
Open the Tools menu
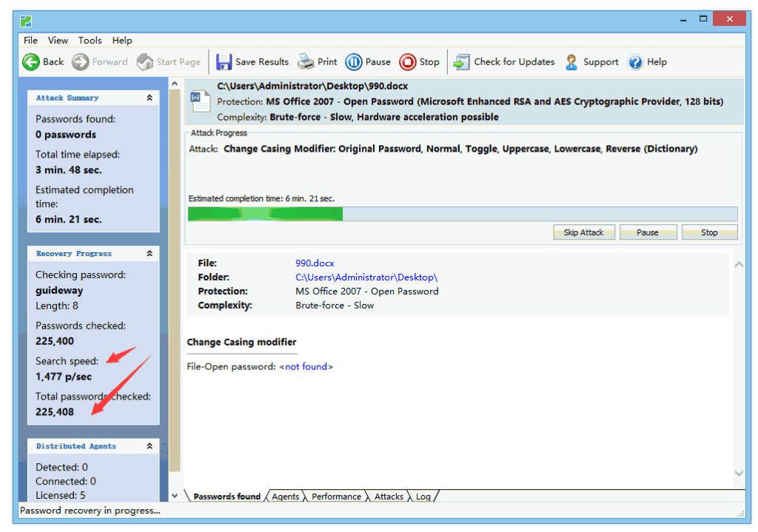90,41
